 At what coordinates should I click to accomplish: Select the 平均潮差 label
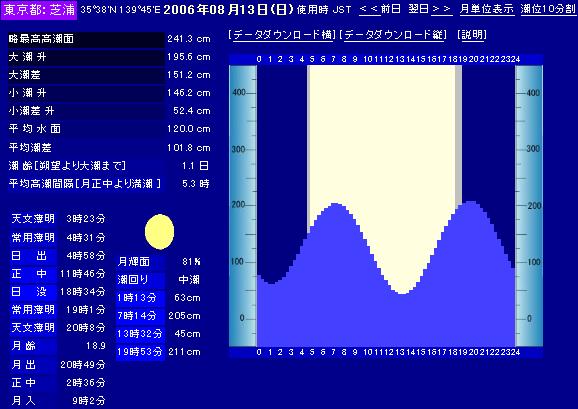pos(30,148)
